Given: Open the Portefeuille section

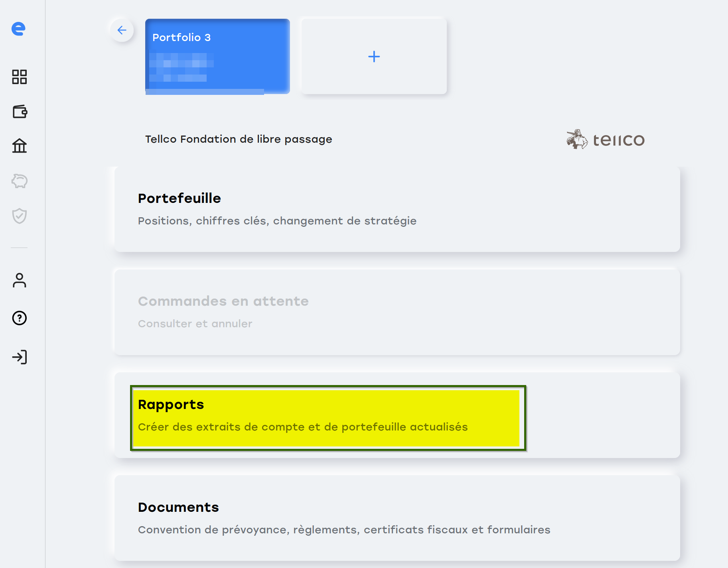Looking at the screenshot, I should pyautogui.click(x=397, y=209).
